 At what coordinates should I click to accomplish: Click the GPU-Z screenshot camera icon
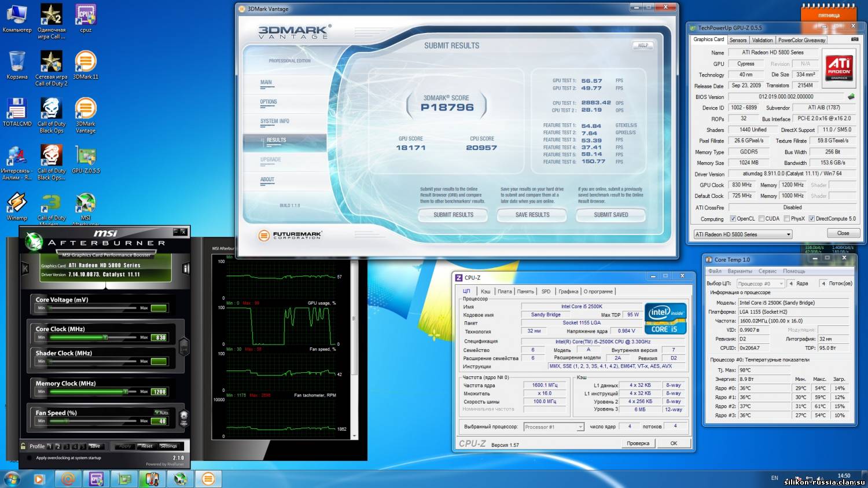pyautogui.click(x=855, y=39)
